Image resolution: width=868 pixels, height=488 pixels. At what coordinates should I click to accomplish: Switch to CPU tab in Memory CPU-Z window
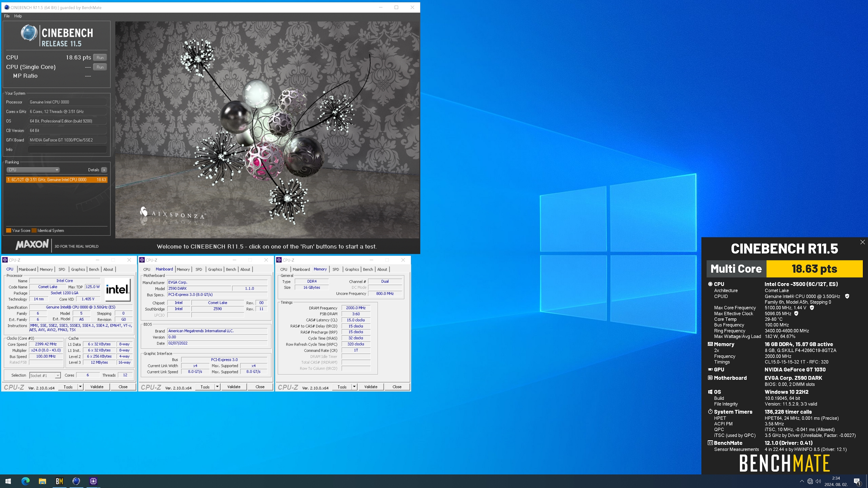pos(284,269)
